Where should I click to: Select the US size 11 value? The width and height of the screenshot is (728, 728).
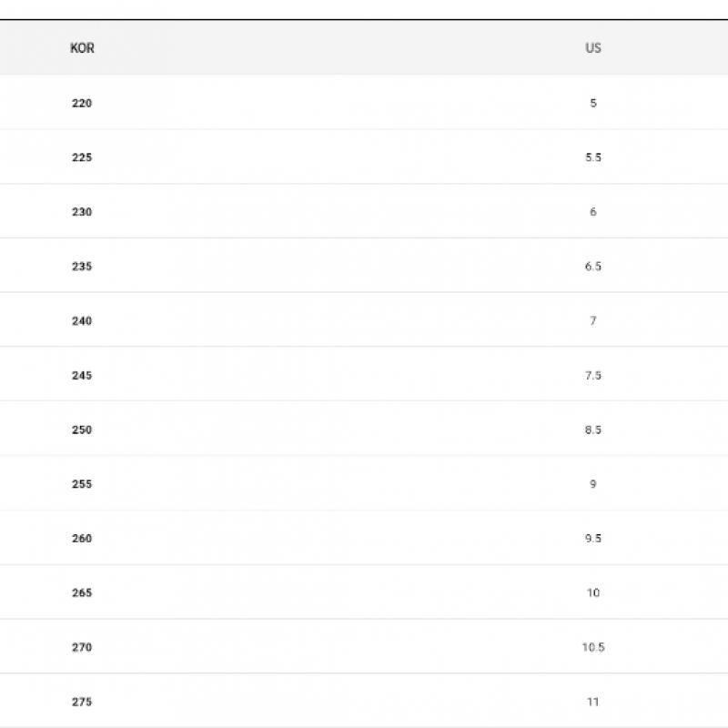(x=593, y=702)
